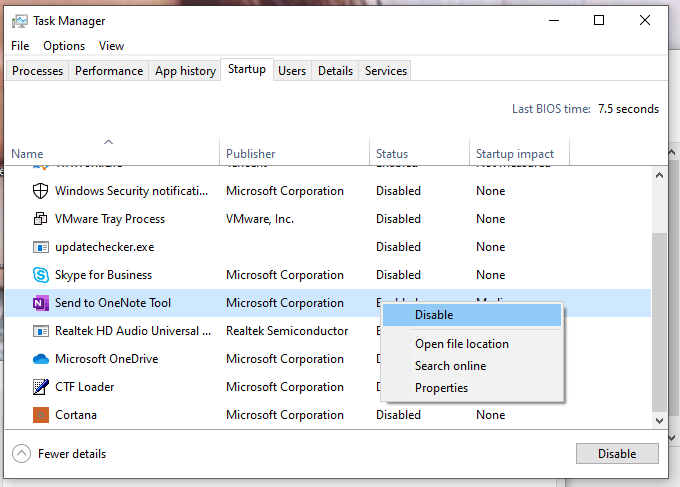The width and height of the screenshot is (680, 487).
Task: Select the Skype for Business entry name
Action: (x=103, y=275)
